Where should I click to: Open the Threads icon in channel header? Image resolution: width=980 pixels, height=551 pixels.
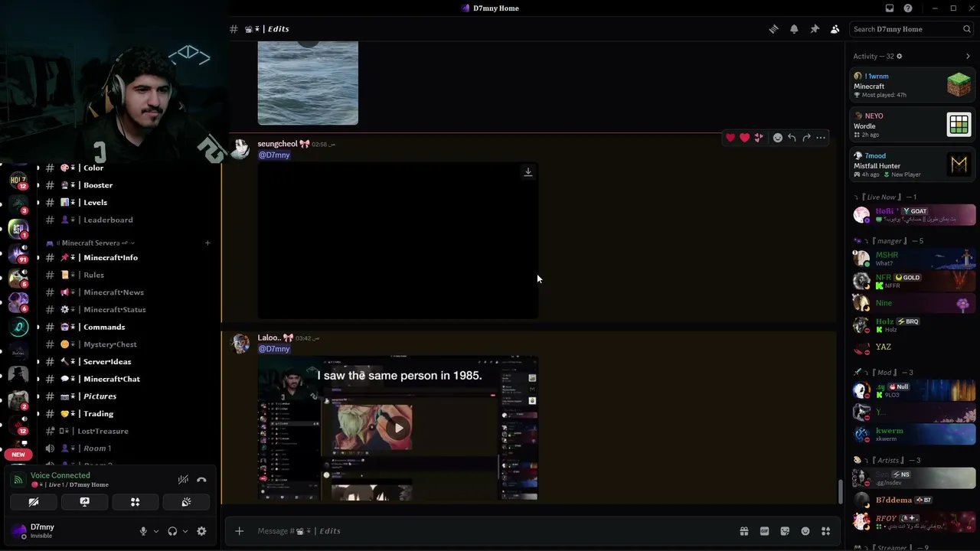click(x=773, y=29)
